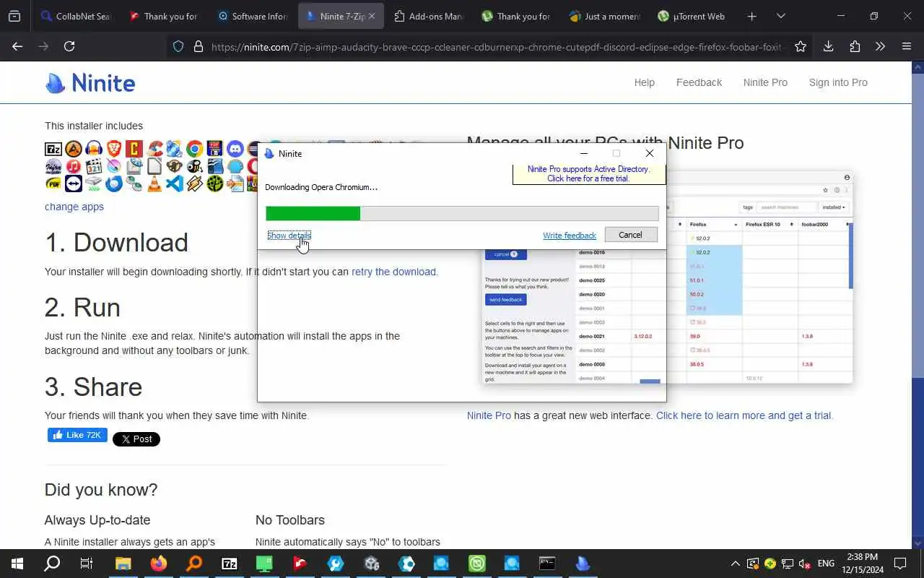Screen dimensions: 924x578
Task: Bookmark this page with the star
Action: point(800,46)
